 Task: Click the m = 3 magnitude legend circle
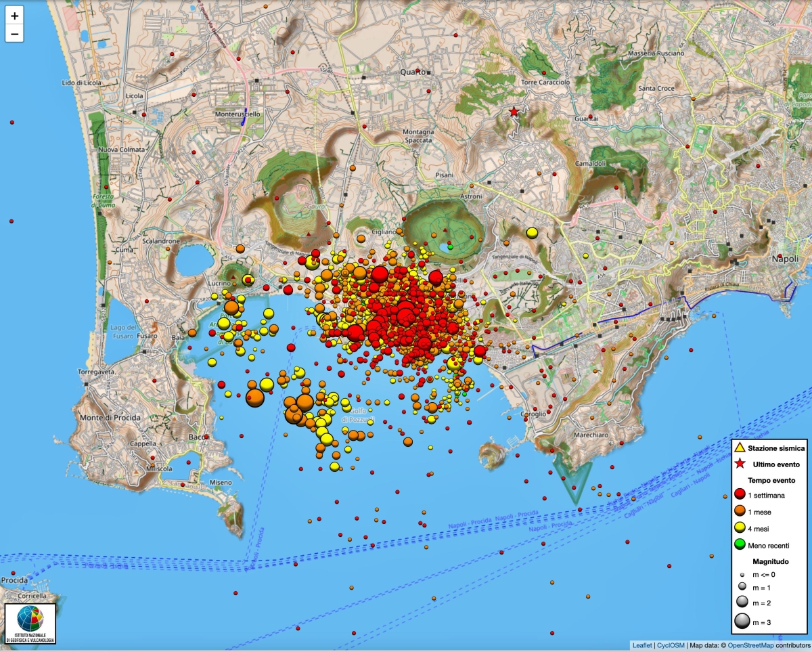click(742, 621)
